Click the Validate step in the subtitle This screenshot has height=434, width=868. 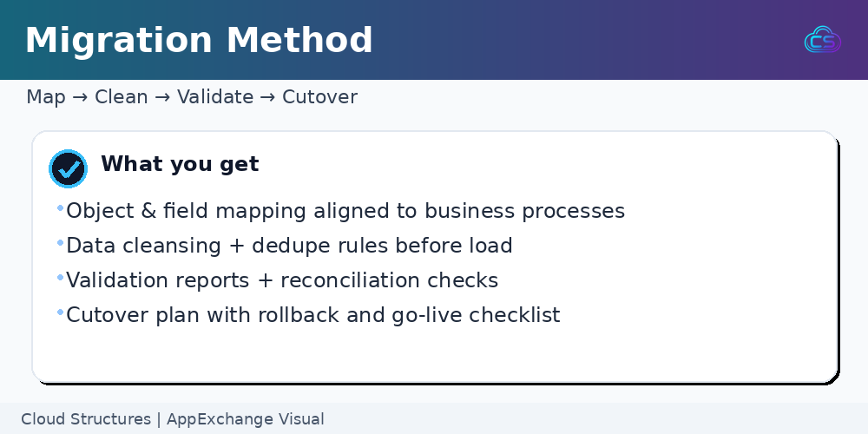pos(215,97)
